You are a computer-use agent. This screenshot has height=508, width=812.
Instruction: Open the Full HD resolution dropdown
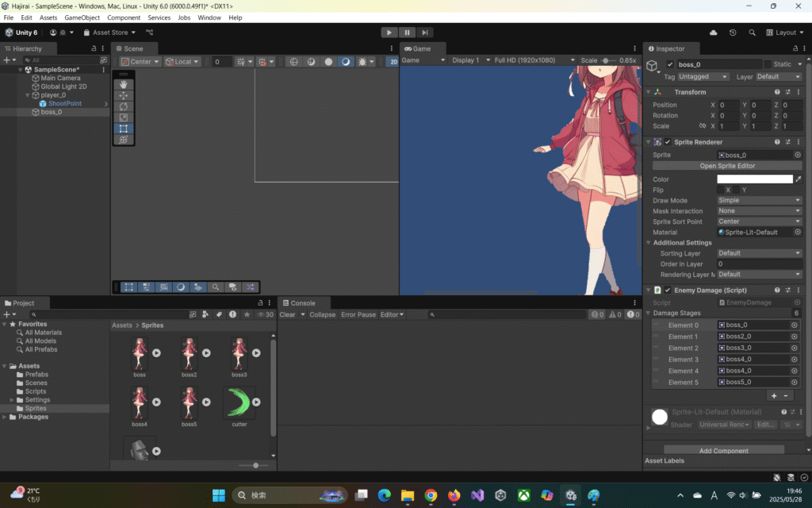click(x=534, y=60)
